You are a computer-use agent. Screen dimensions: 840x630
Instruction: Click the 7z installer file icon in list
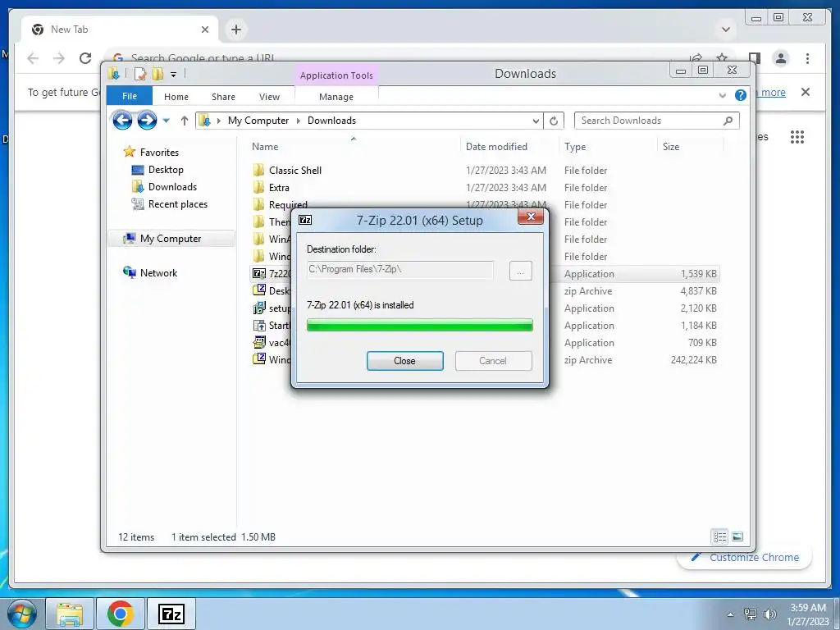(x=258, y=273)
